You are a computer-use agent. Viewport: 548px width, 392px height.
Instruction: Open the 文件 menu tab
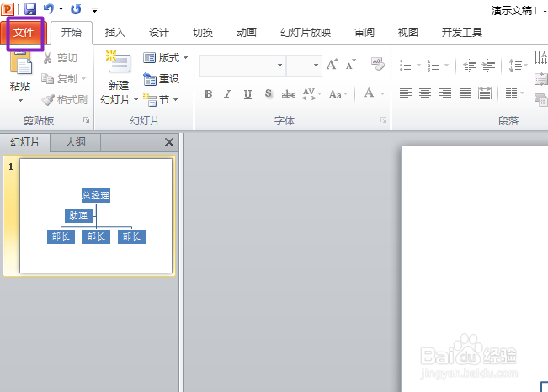24,33
